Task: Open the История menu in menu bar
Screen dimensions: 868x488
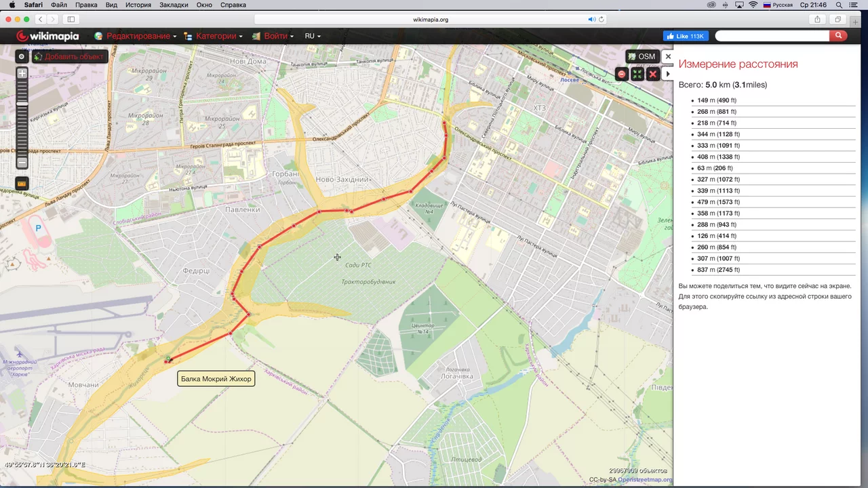Action: pyautogui.click(x=138, y=5)
